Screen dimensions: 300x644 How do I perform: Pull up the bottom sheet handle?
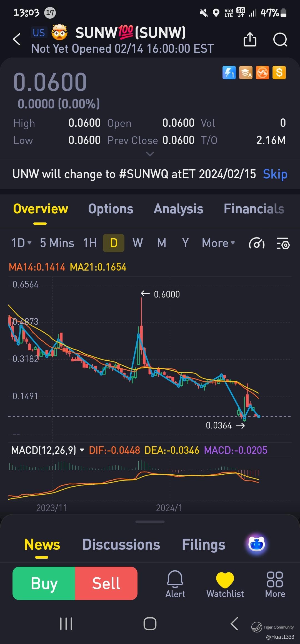(150, 522)
